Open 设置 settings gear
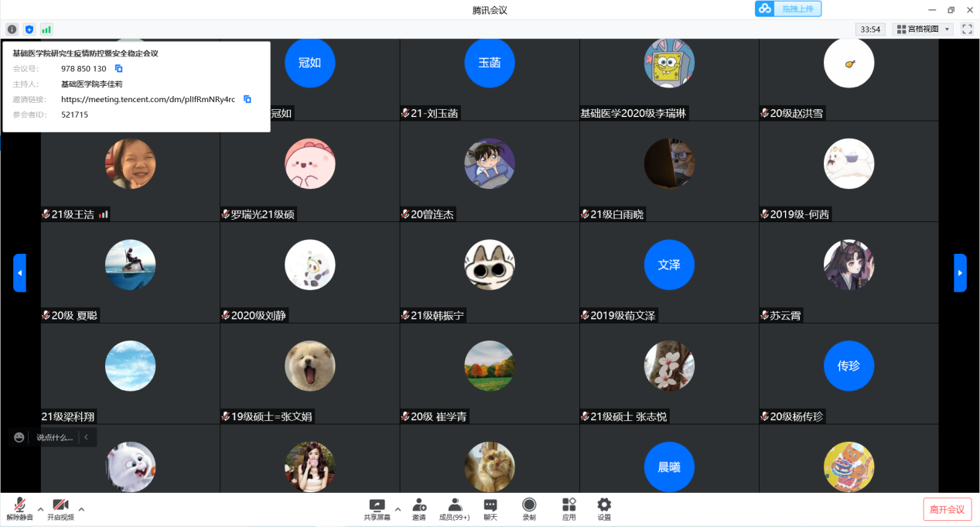 point(604,508)
